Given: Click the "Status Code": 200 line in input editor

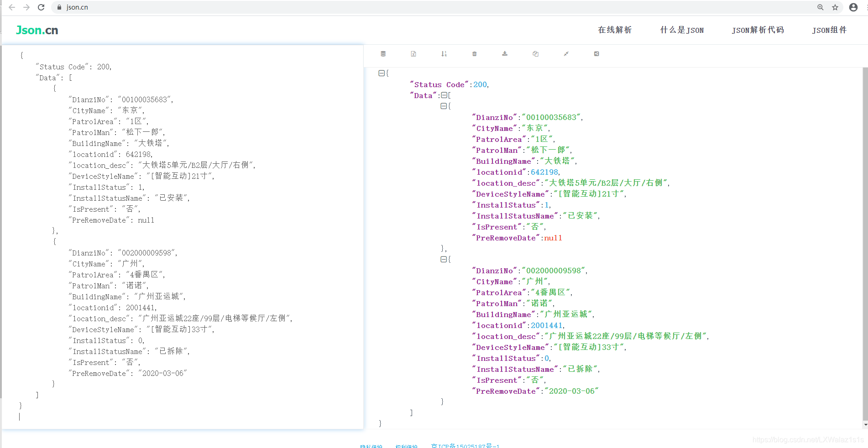Looking at the screenshot, I should tap(73, 67).
